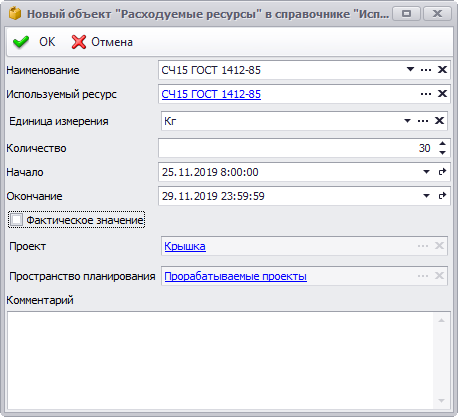Open browse ellipsis for Наименование field

[426, 70]
